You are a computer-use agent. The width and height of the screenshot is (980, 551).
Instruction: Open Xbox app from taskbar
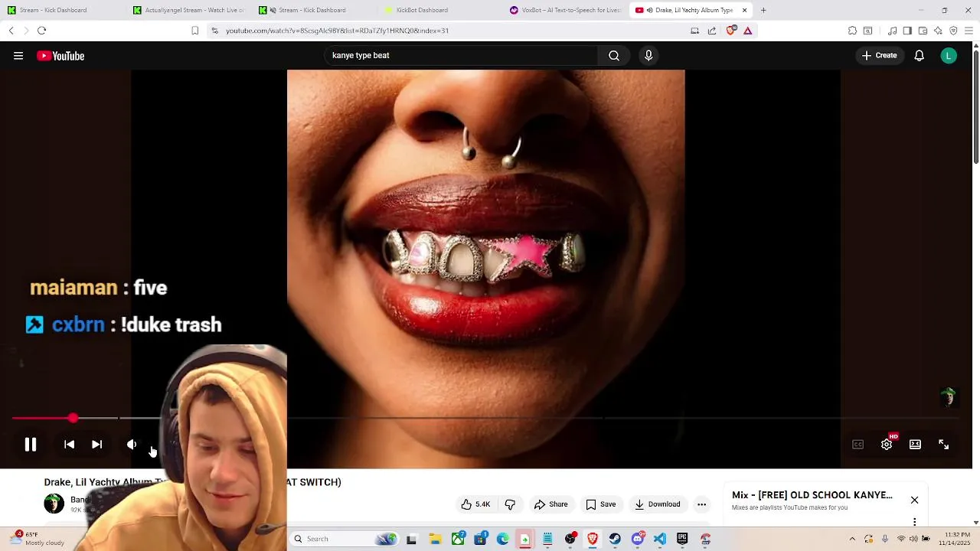(x=458, y=539)
